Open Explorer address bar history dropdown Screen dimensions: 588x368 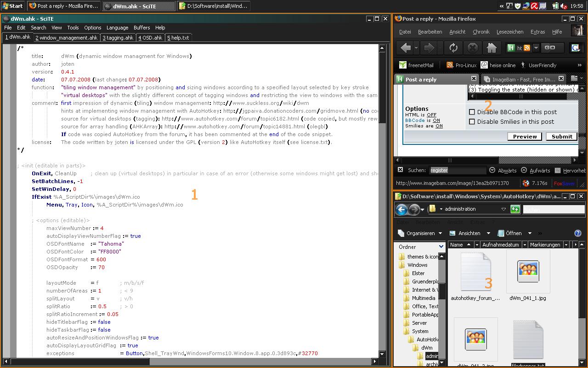(503, 209)
